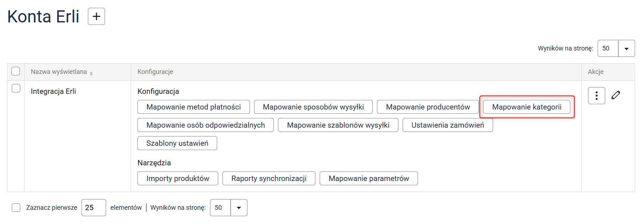
Task: Open the three-dot actions menu
Action: 596,96
